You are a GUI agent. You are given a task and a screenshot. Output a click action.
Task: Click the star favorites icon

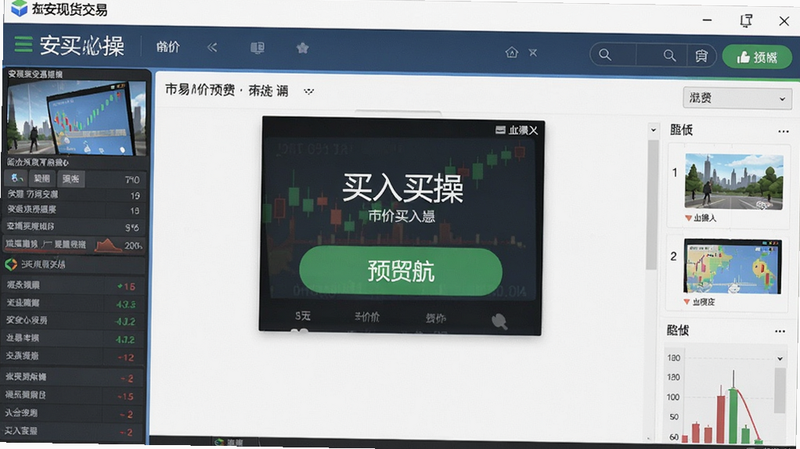[x=303, y=48]
